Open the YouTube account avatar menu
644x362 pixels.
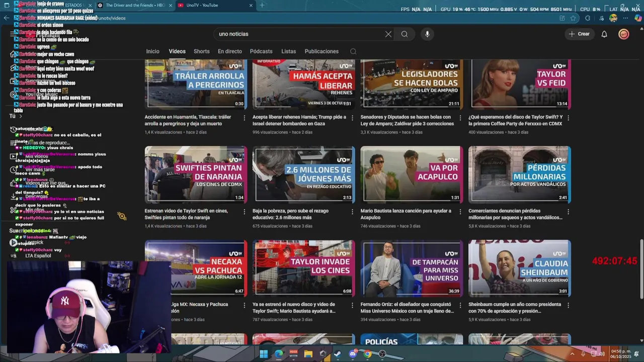click(624, 34)
